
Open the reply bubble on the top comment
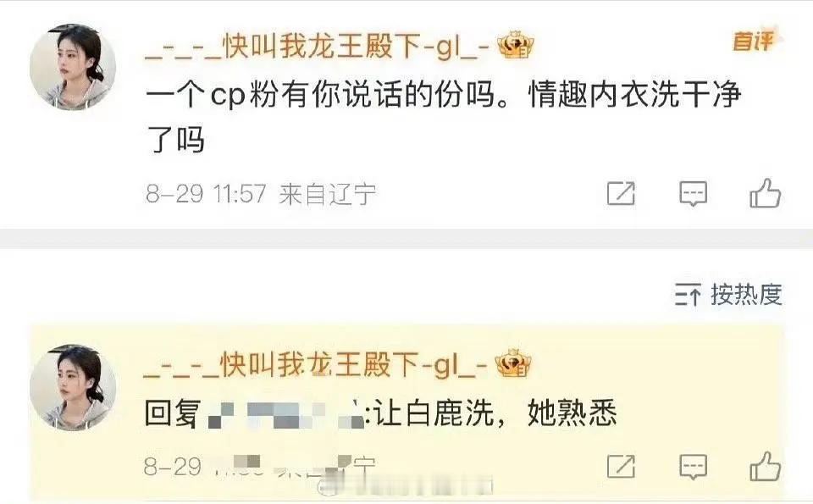(x=694, y=194)
